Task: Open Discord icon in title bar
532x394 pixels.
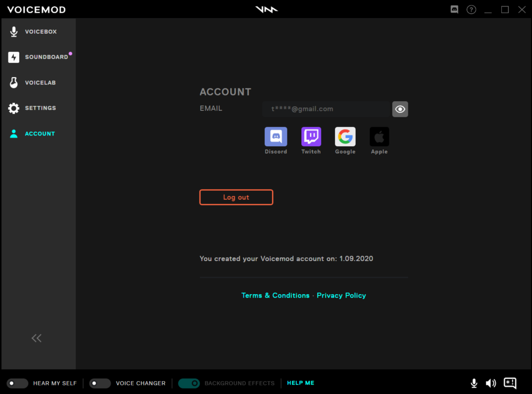Action: pyautogui.click(x=454, y=9)
